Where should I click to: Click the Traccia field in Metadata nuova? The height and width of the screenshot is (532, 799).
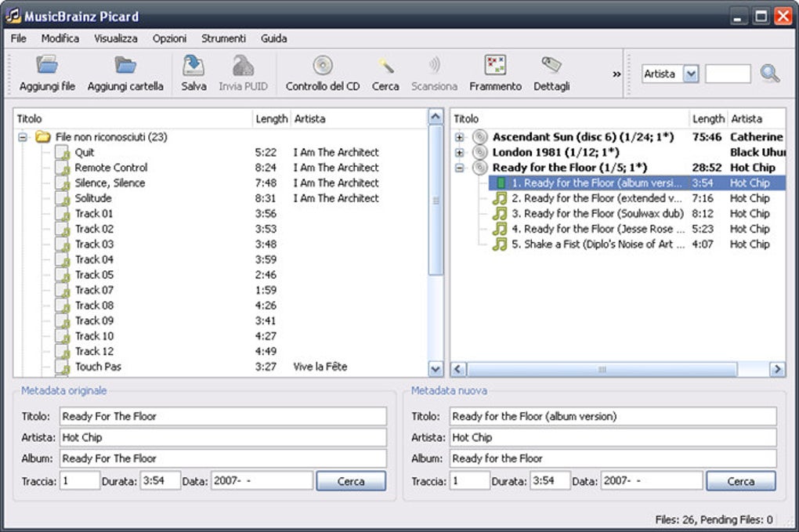[469, 480]
